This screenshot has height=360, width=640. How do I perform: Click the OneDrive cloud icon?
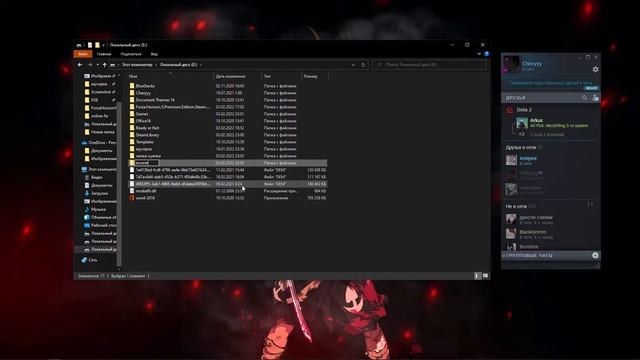point(84,142)
